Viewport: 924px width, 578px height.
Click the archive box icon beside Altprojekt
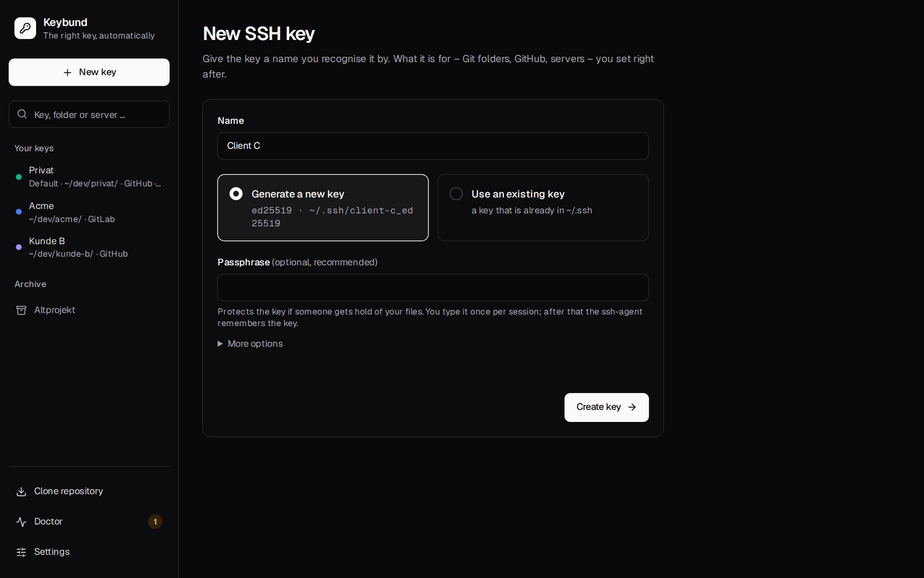pyautogui.click(x=21, y=310)
